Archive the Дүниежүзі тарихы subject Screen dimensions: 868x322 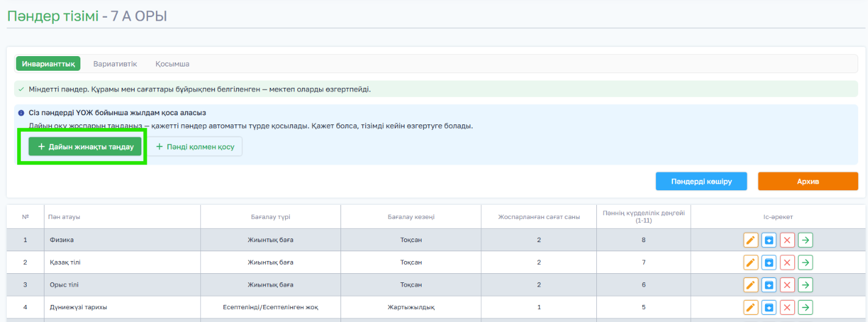click(769, 307)
